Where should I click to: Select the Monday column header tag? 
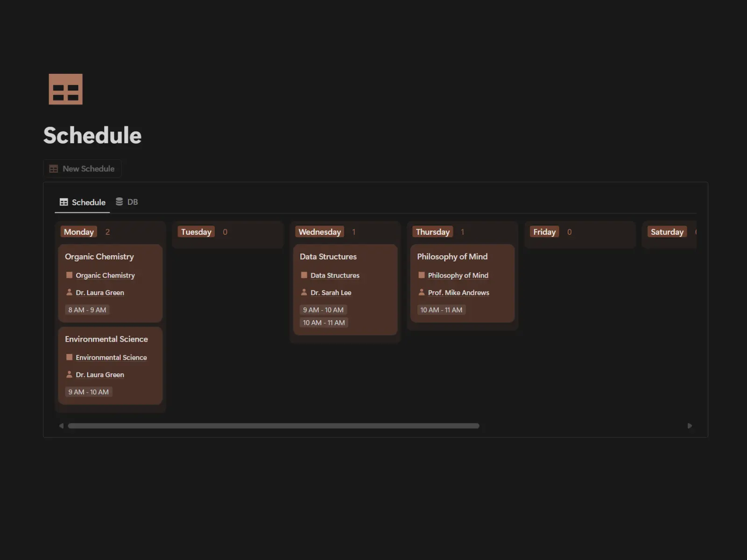(79, 232)
